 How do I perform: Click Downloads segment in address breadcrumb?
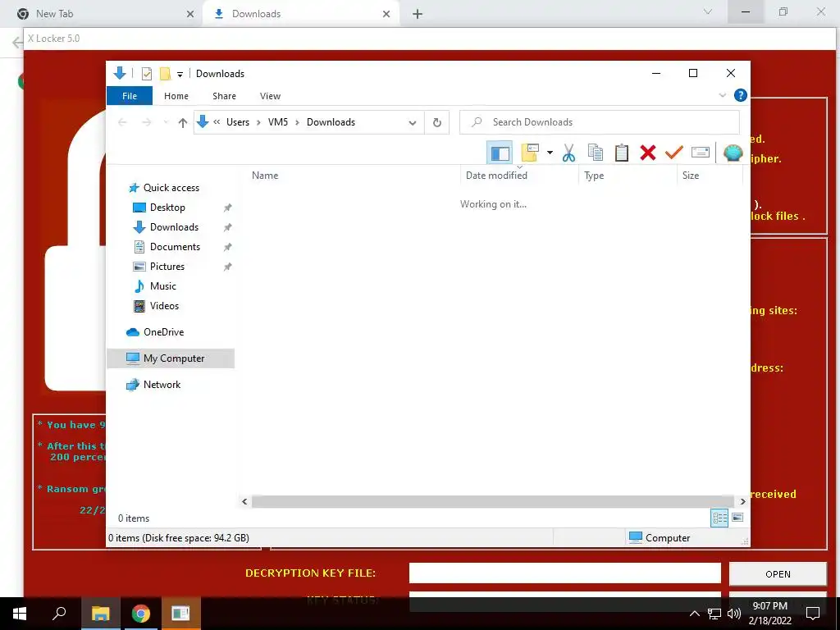click(x=331, y=122)
